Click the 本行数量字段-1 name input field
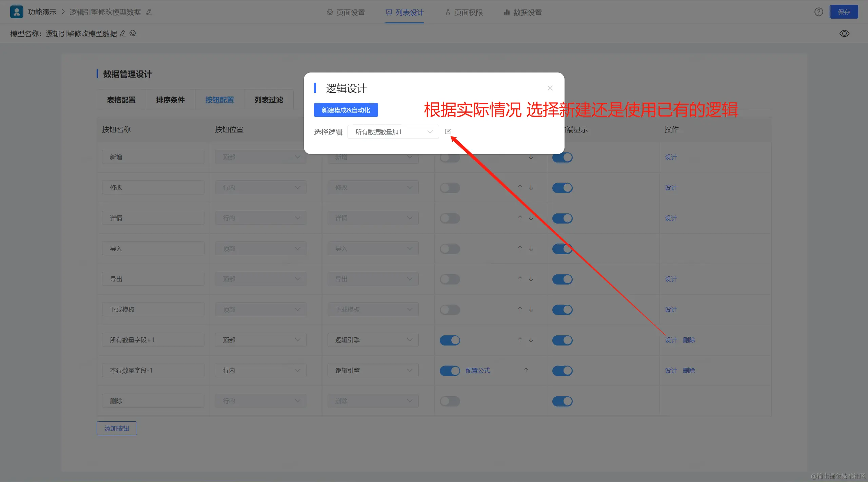Screen dimensions: 868x482 153,370
